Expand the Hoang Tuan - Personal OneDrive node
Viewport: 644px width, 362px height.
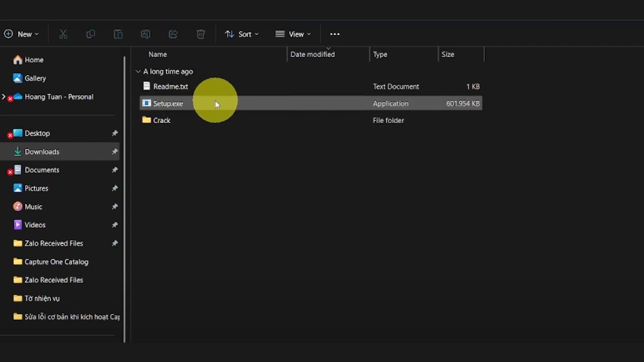click(x=4, y=97)
